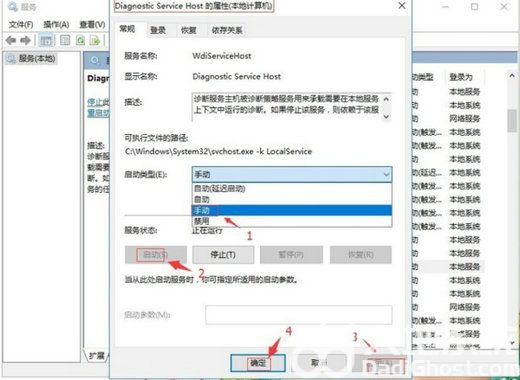Click the Back arrow in Services toolbar

pos(11,41)
